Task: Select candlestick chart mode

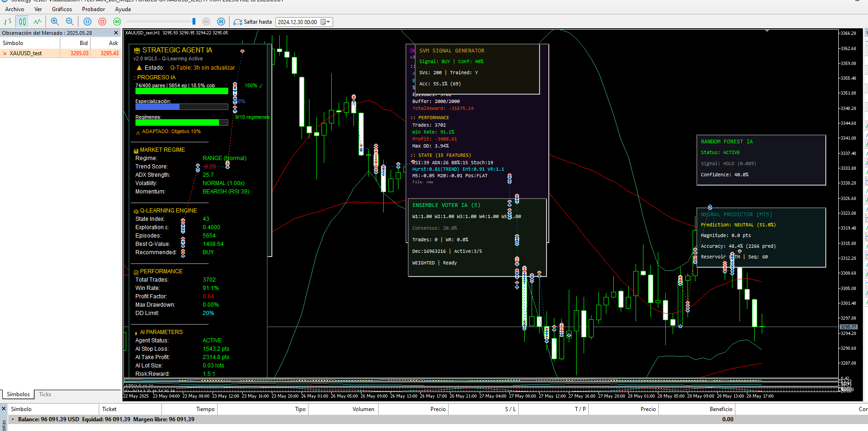Action: pos(22,22)
